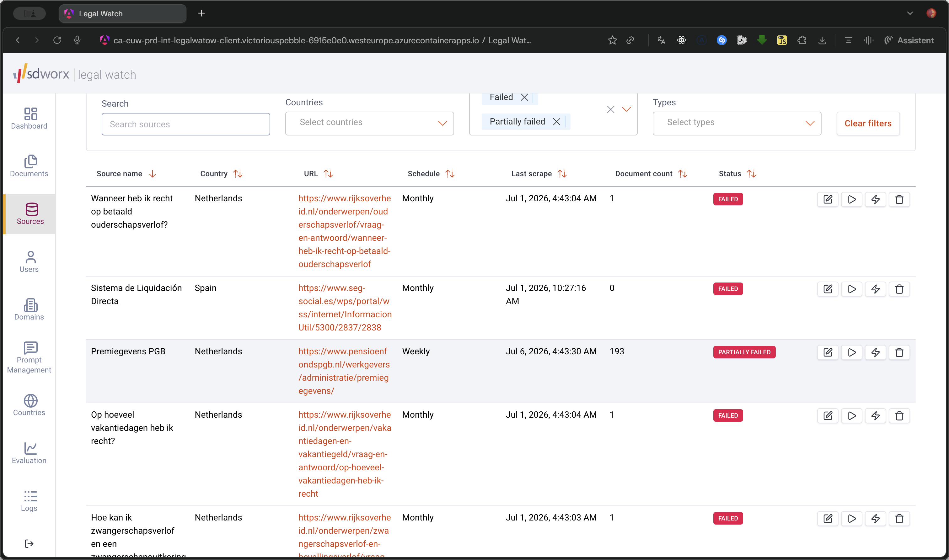Run scrape for Hoe kan ik zwangerschapsverlof
The image size is (949, 560).
coord(851,519)
